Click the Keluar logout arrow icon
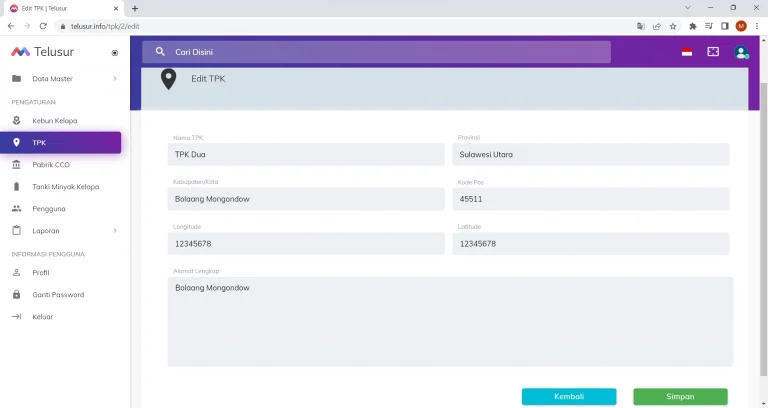Viewport: 768px width, 408px height. (17, 316)
